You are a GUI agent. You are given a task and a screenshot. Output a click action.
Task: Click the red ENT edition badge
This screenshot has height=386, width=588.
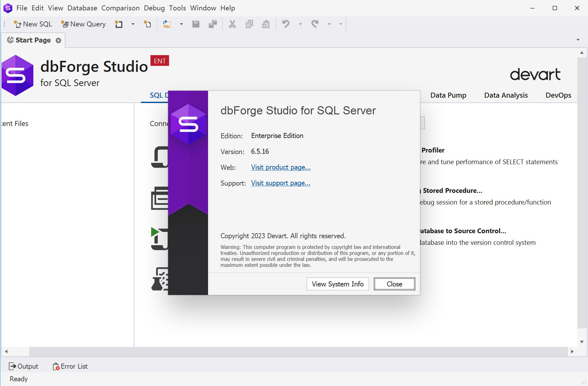(x=160, y=61)
